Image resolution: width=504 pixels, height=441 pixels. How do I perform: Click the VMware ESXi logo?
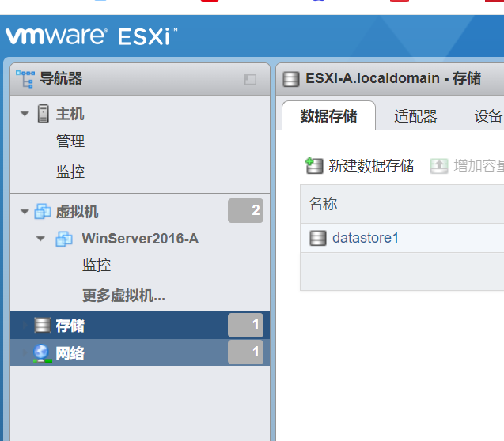tap(92, 36)
